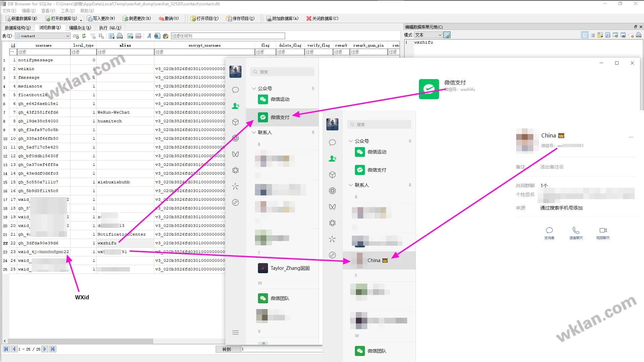Open favorites cube icon in left WeChat sidebar

click(235, 122)
